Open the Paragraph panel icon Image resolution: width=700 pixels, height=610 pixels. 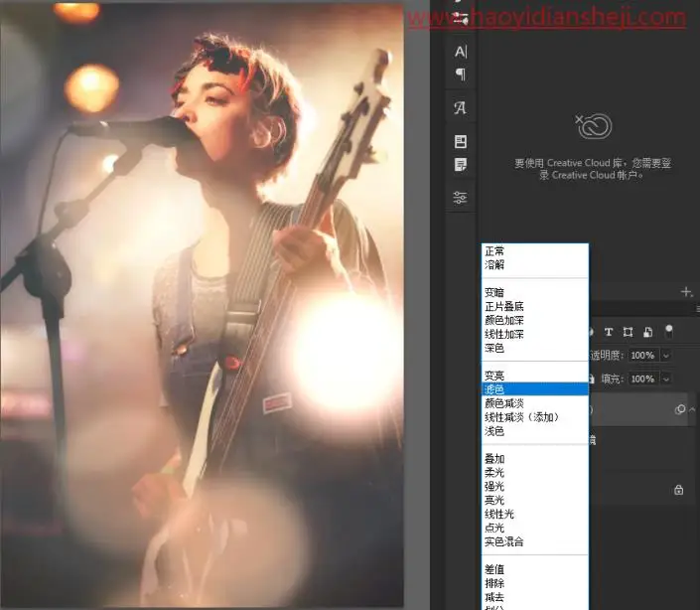[461, 75]
